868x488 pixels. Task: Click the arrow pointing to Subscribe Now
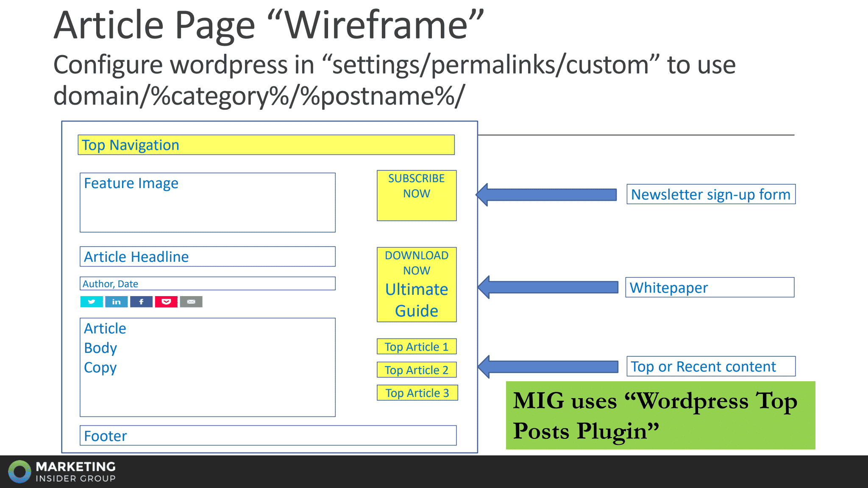click(x=547, y=194)
